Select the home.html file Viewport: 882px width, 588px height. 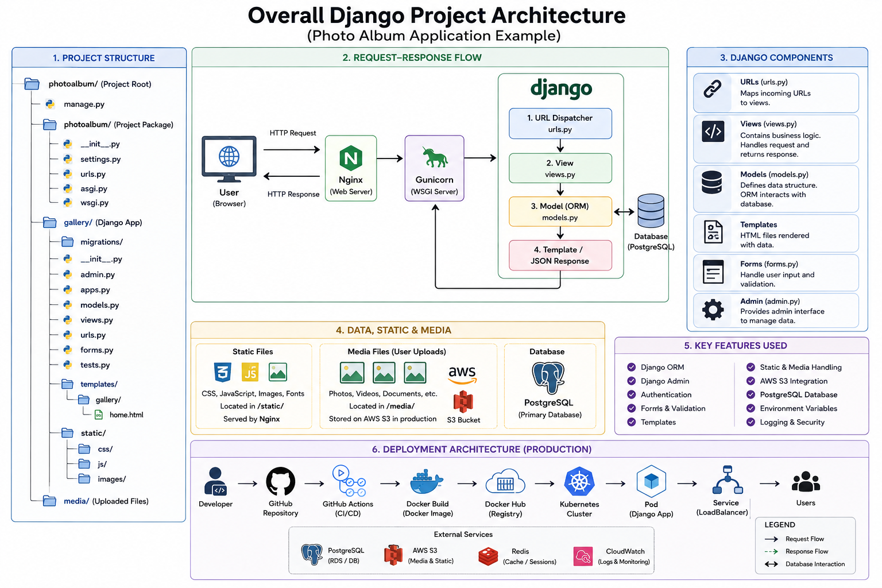point(119,415)
